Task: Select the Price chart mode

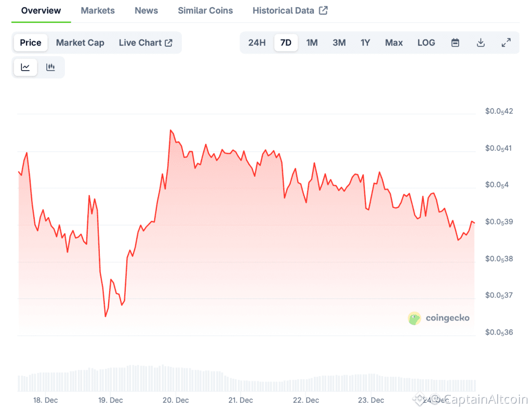Action: tap(31, 43)
